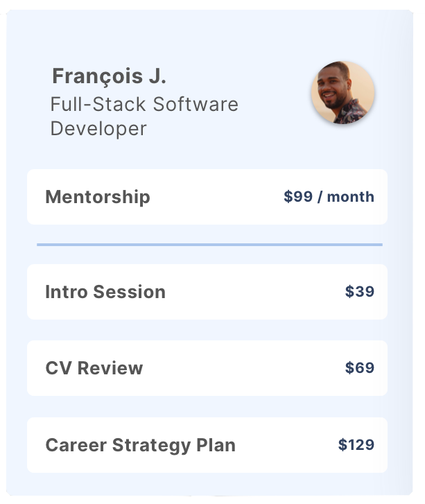Viewport: 425px width, 504px height.
Task: Click the word Plan in Career Strategy
Action: (x=216, y=445)
